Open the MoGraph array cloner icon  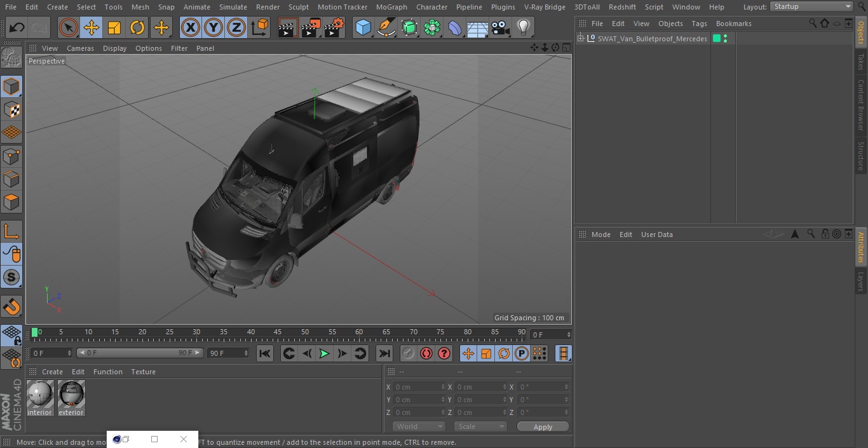point(432,27)
